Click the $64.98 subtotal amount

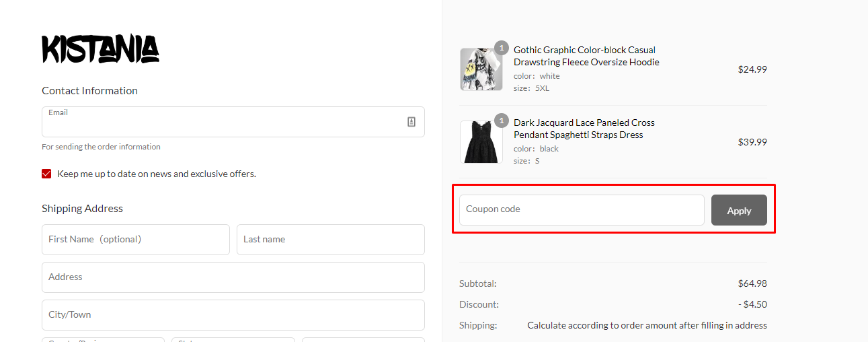(x=752, y=283)
